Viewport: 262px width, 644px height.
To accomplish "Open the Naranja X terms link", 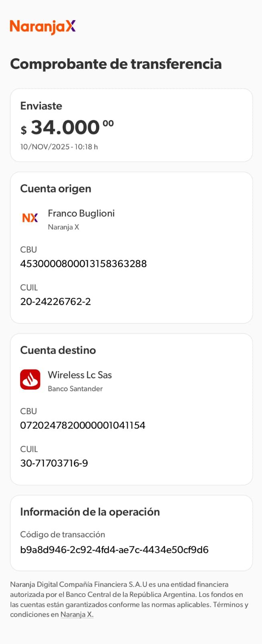I will point(77,615).
